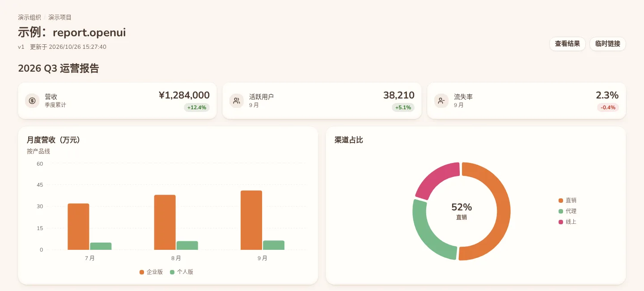The width and height of the screenshot is (644, 291).
Task: Click the 7月 axis label
Action: pos(89,258)
